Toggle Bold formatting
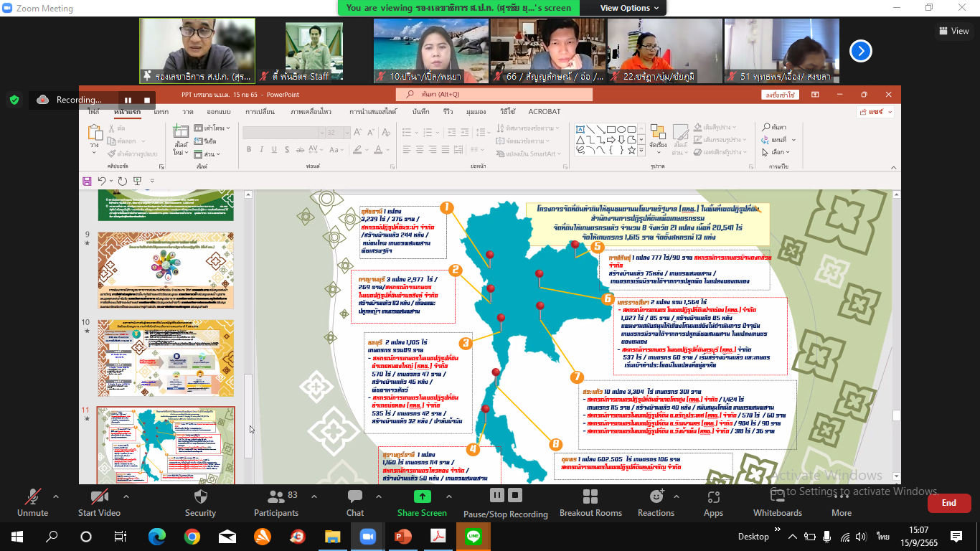Viewport: 980px width, 551px height. pos(249,149)
